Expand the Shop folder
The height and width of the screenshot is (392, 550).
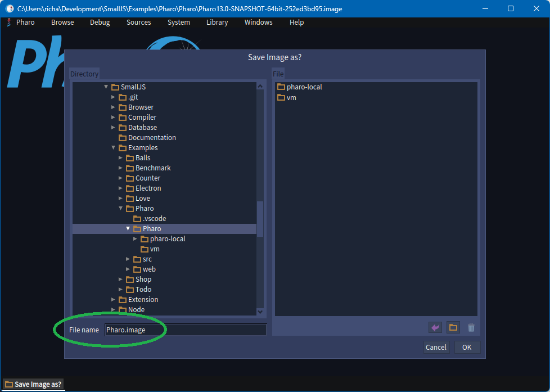(x=121, y=280)
